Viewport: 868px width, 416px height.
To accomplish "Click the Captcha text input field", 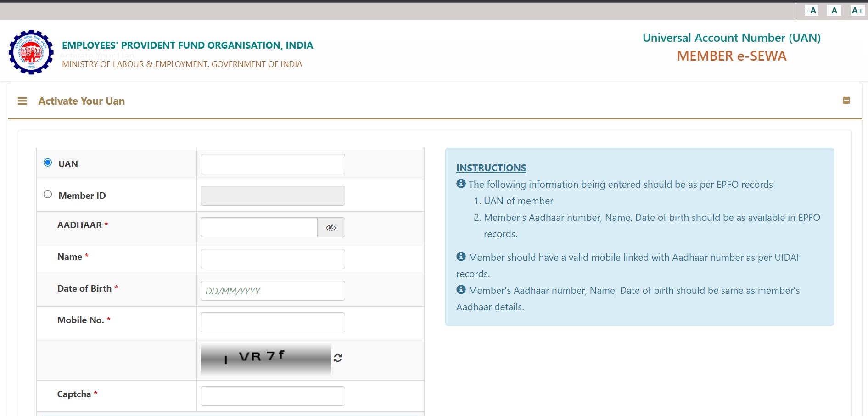I will click(x=273, y=396).
